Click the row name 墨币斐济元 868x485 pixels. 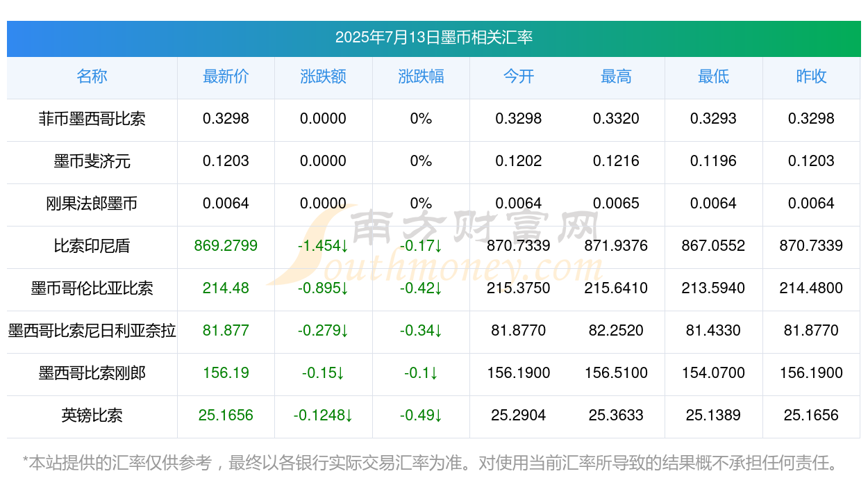tap(92, 161)
